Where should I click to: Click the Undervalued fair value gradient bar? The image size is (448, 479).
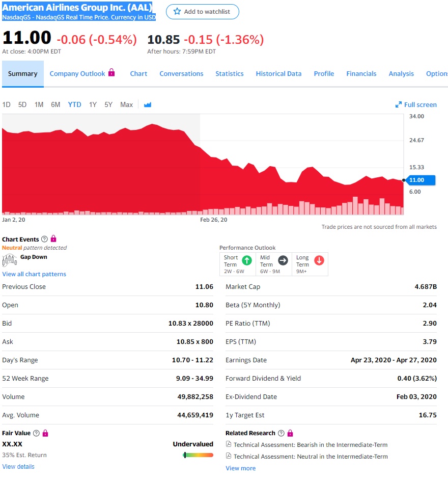click(198, 455)
